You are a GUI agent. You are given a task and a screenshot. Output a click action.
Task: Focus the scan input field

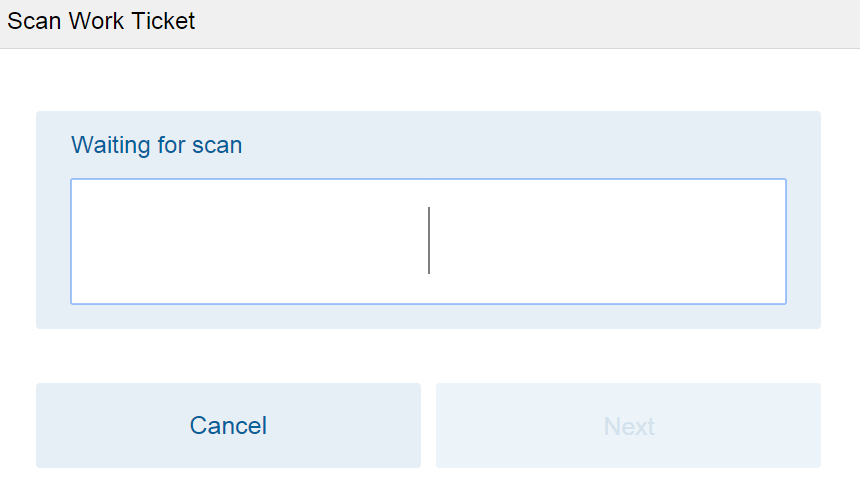pos(428,241)
